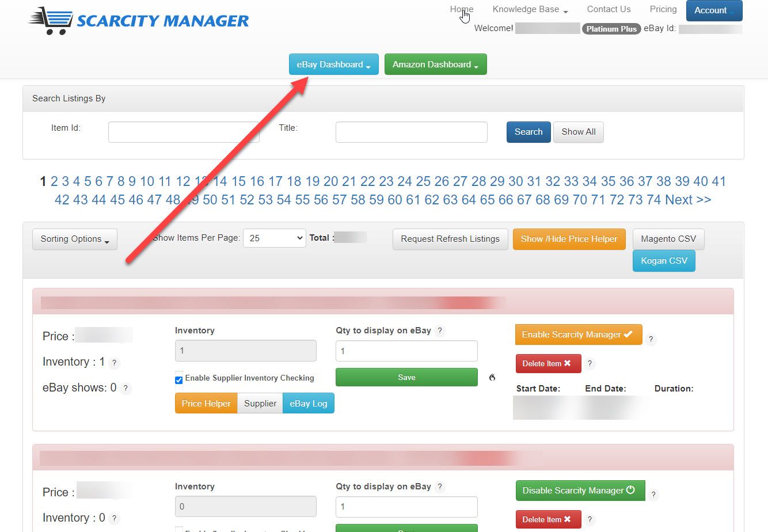Download the Kogan CSV

click(x=664, y=261)
